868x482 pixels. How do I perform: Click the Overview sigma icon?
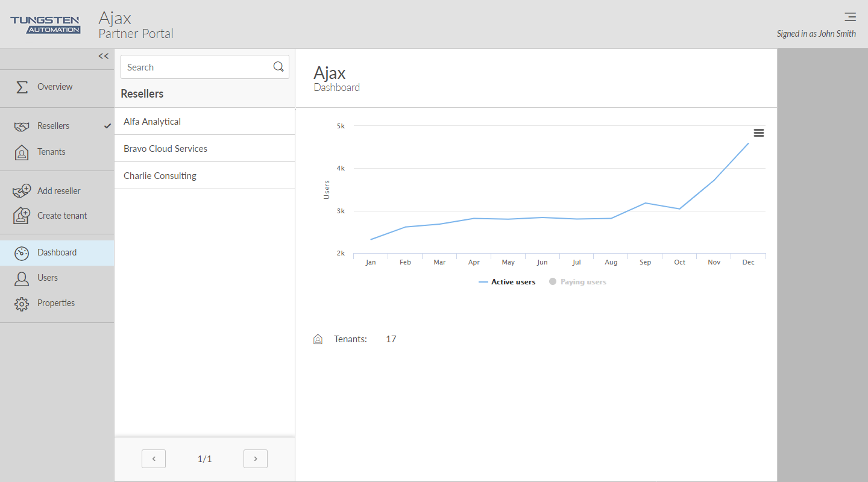click(x=22, y=87)
